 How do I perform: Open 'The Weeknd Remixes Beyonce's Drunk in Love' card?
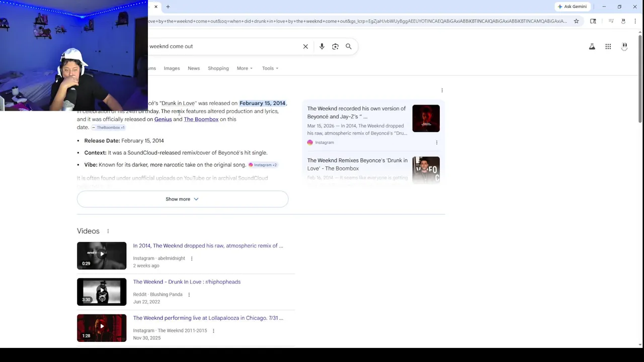(x=358, y=164)
